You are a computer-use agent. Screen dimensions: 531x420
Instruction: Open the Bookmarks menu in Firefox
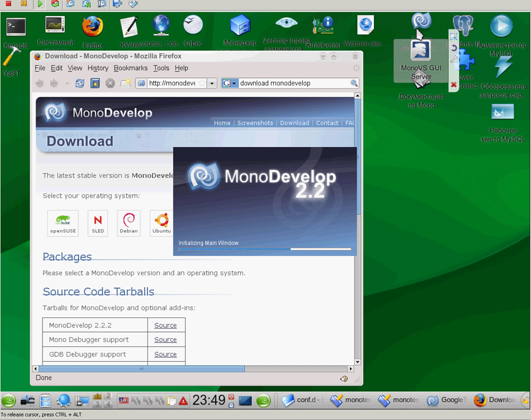click(131, 68)
